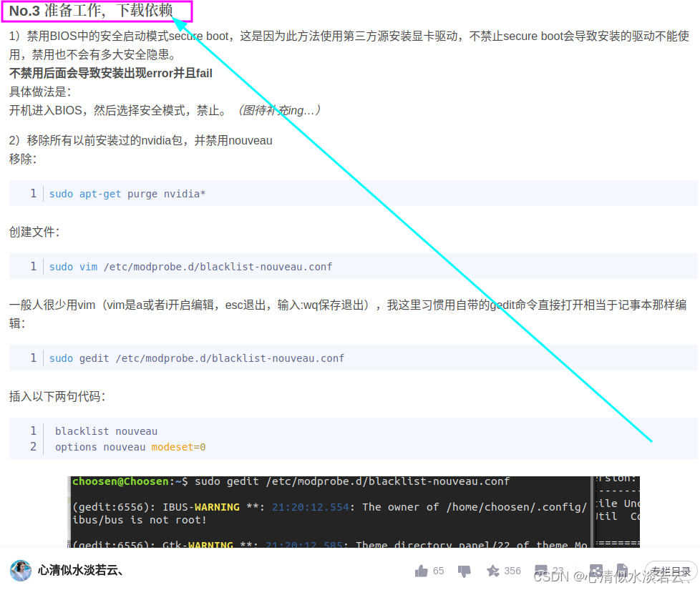Click code line sudo gedit blacklist-nouveau.conf

pyautogui.click(x=196, y=358)
